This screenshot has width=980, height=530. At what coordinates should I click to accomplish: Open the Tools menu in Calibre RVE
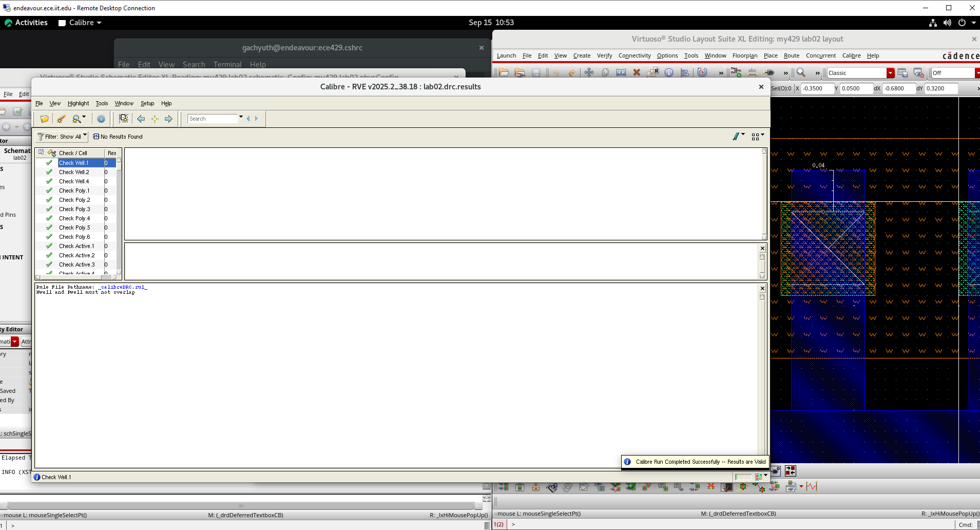tap(102, 103)
